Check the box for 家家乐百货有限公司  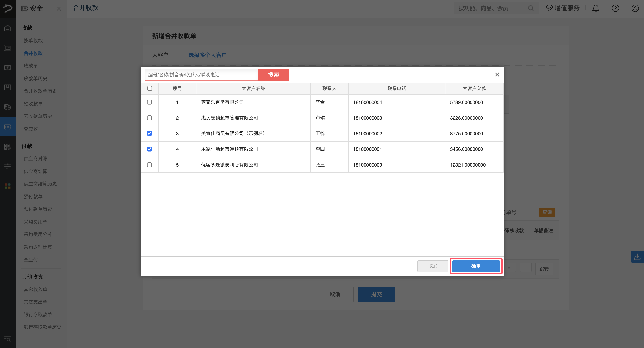[149, 102]
